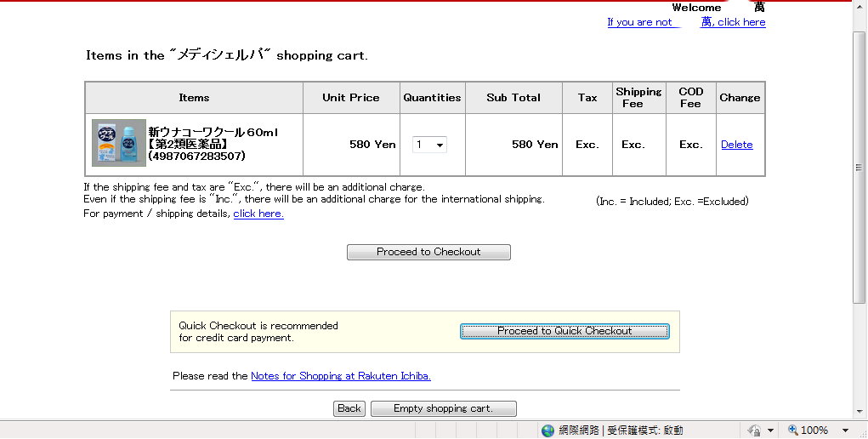The image size is (868, 439).
Task: Click the internet zone globe icon
Action: 547,430
